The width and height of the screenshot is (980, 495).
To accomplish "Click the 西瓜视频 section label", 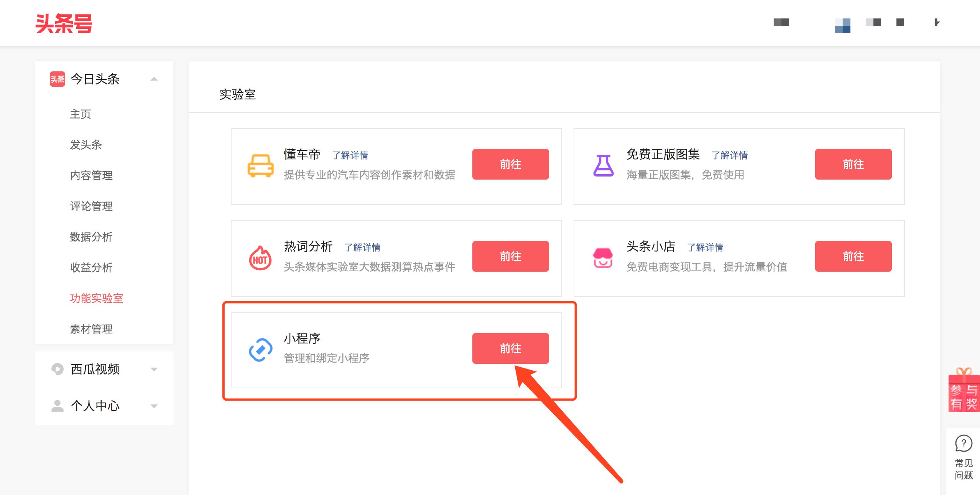I will coord(95,369).
